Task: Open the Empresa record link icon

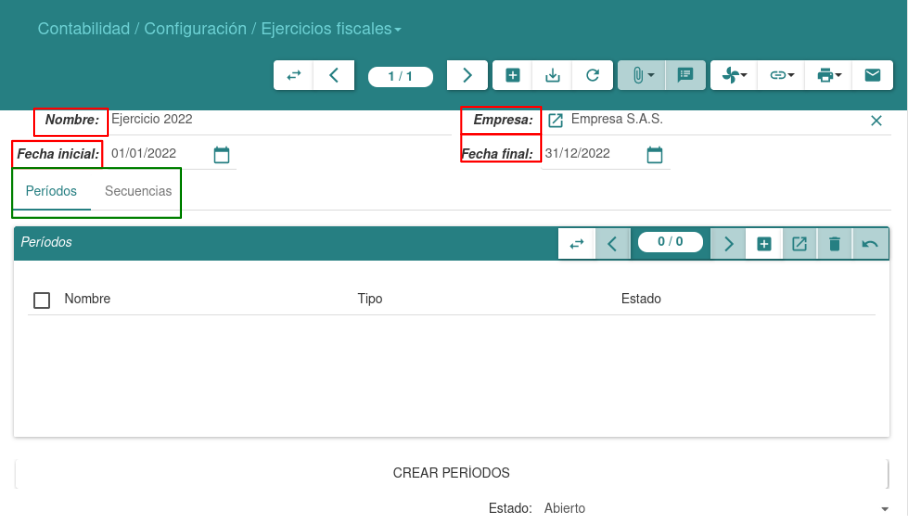Action: [555, 120]
